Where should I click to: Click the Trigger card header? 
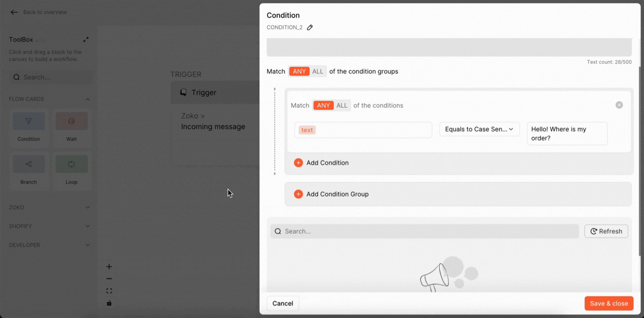(215, 92)
